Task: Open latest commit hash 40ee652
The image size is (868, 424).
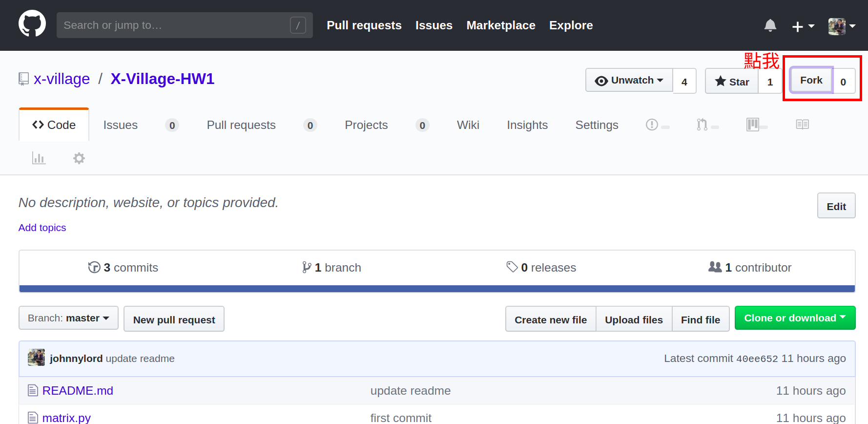Action: click(757, 359)
